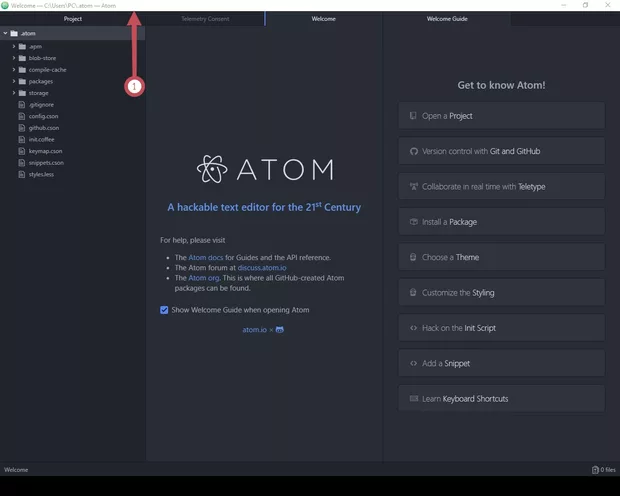The height and width of the screenshot is (496, 620).
Task: Click the keyboard icon beside Keyboard Shortcuts
Action: [x=414, y=398]
